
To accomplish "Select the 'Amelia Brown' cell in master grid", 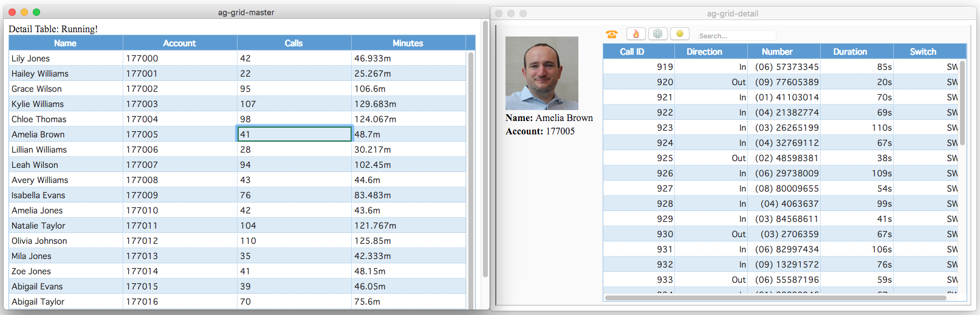I will (66, 134).
